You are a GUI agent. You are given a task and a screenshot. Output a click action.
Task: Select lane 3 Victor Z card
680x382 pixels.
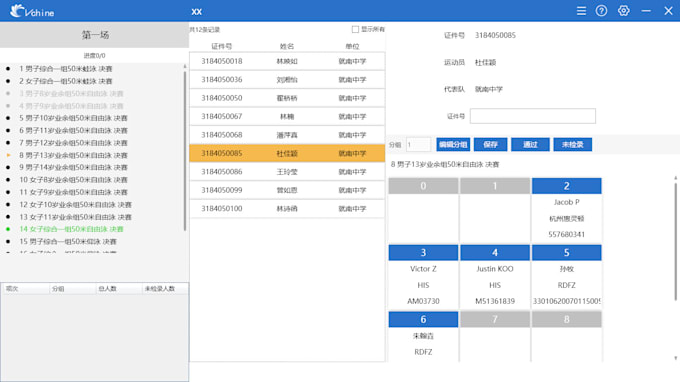pos(423,277)
